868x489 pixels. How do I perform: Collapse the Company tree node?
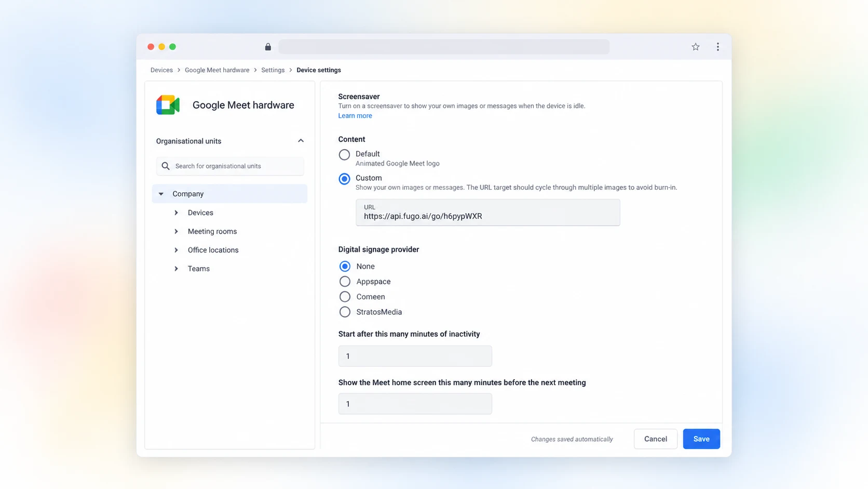point(161,194)
